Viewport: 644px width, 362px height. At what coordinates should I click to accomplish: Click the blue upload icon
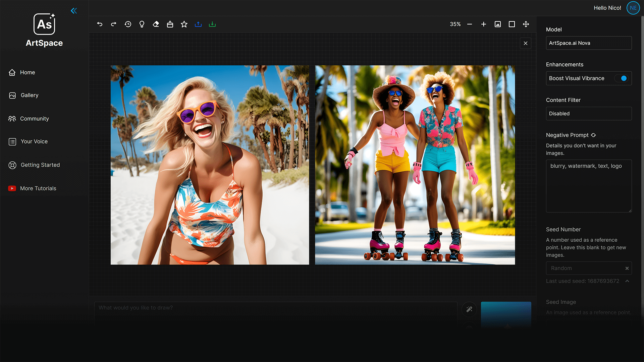pos(198,24)
